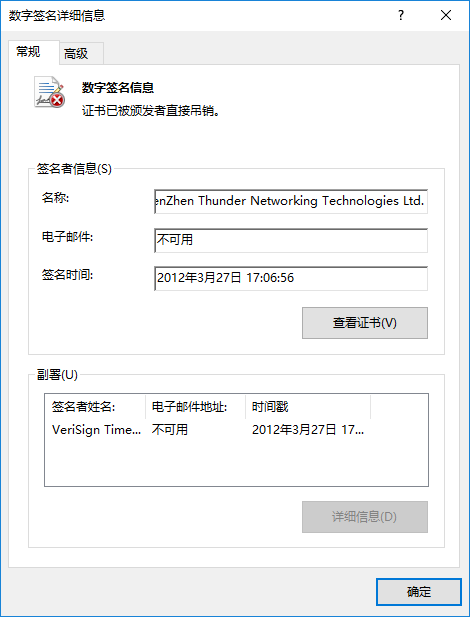Click the 电子邮件地址 column header
470x617 pixels.
click(196, 406)
